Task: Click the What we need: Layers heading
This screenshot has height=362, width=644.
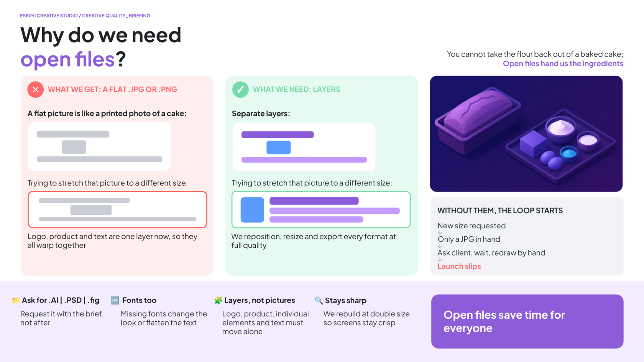Action: pos(296,89)
